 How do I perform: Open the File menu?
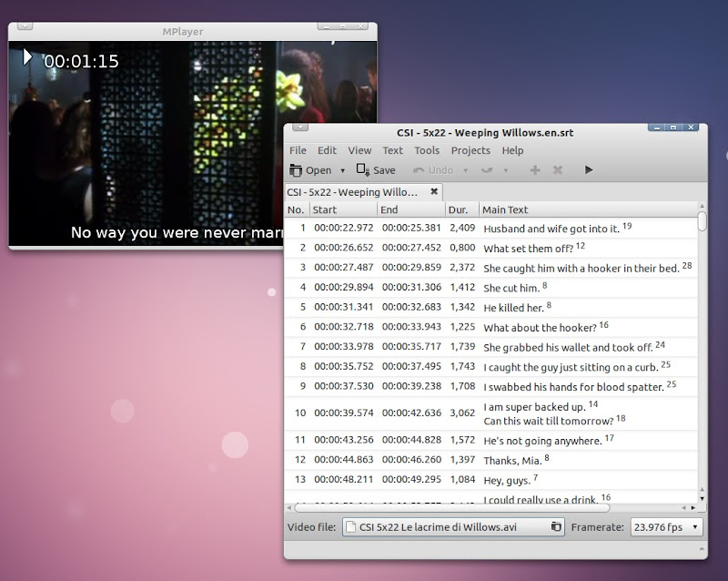(x=298, y=150)
